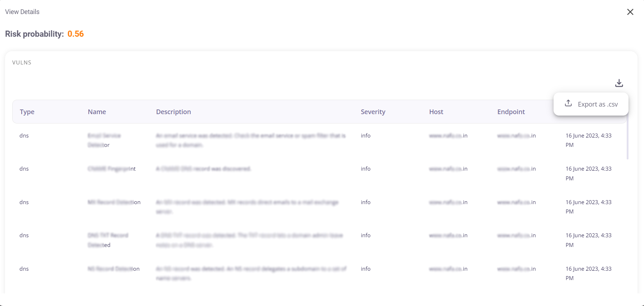Screen dimensions: 644x306
Task: Click the date in Email Service Detector row
Action: (589, 140)
